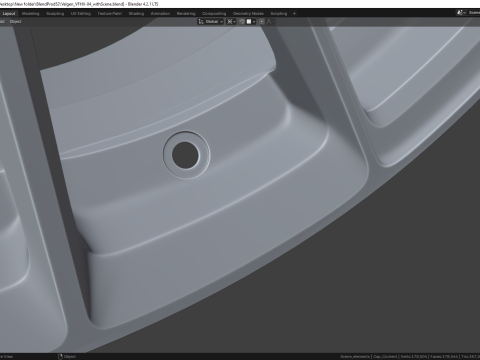Toggle proportional editing icon

(x=262, y=22)
